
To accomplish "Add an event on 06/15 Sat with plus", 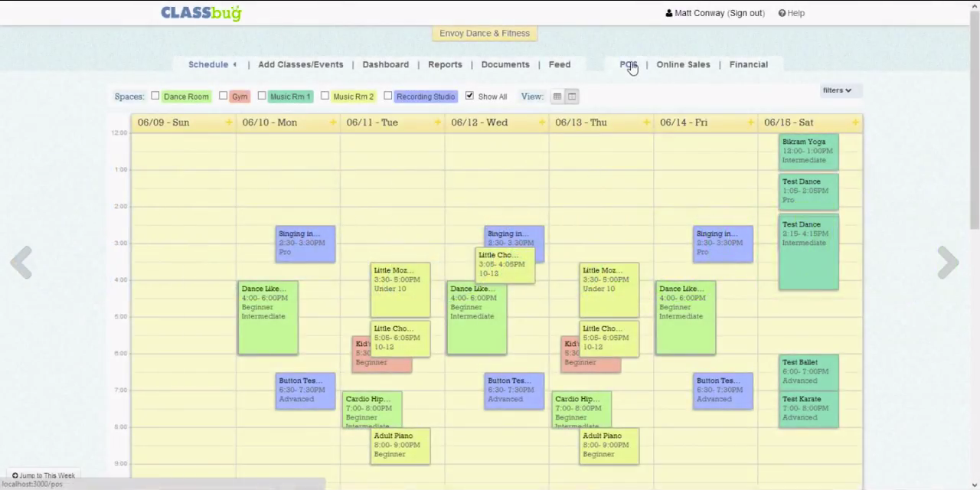I will pyautogui.click(x=855, y=122).
